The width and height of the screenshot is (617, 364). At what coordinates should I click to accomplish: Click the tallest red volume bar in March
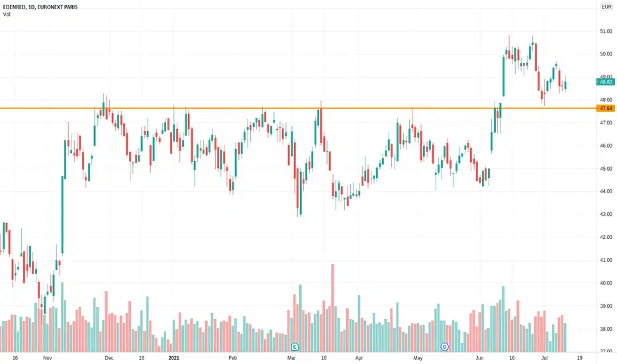[332, 308]
